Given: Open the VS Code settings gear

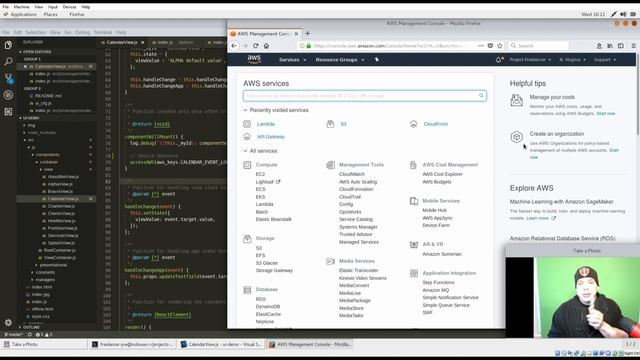Looking at the screenshot, I should click(8, 322).
